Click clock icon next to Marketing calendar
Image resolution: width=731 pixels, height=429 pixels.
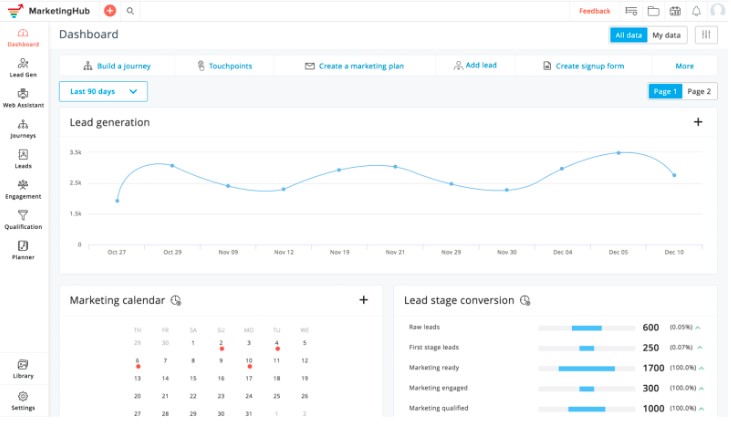pos(176,300)
